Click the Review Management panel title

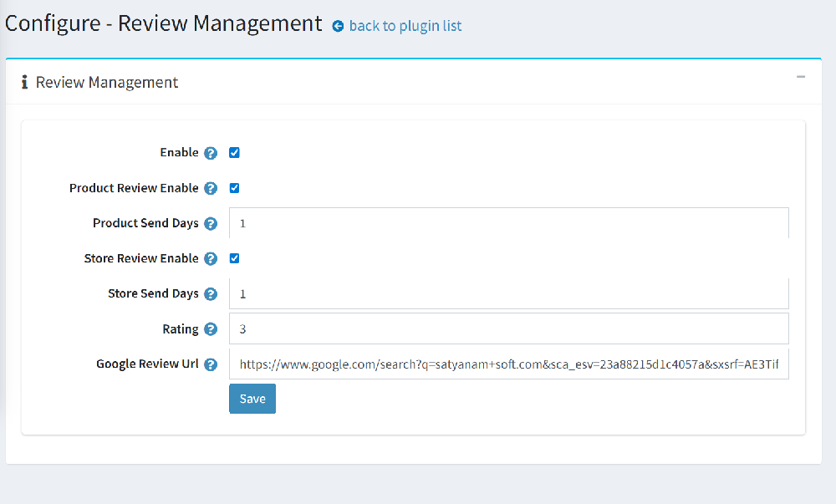coord(107,83)
